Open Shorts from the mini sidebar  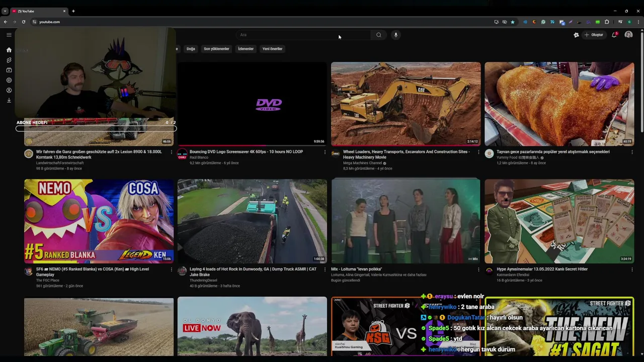pyautogui.click(x=9, y=60)
